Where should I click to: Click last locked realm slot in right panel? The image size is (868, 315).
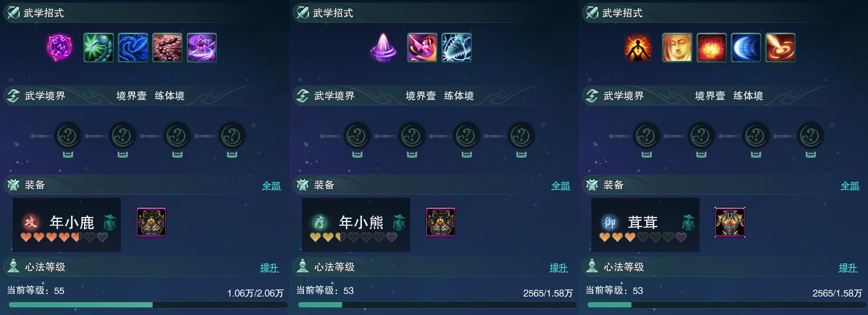pyautogui.click(x=811, y=136)
